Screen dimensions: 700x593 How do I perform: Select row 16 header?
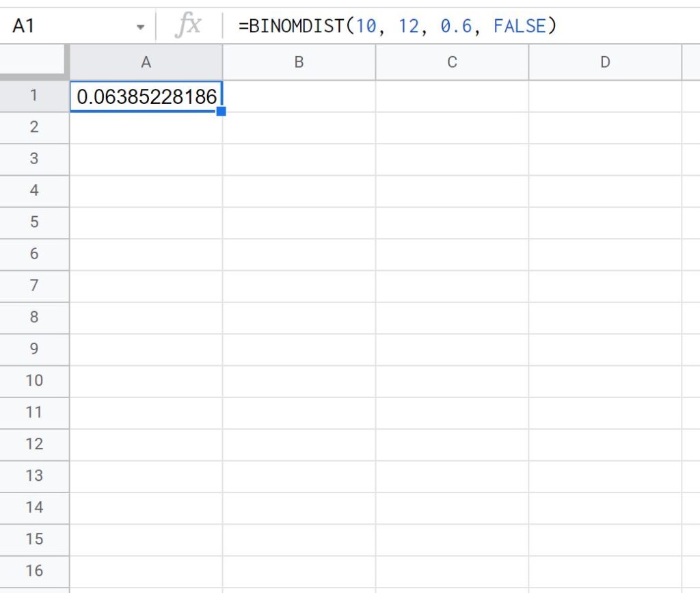[34, 571]
